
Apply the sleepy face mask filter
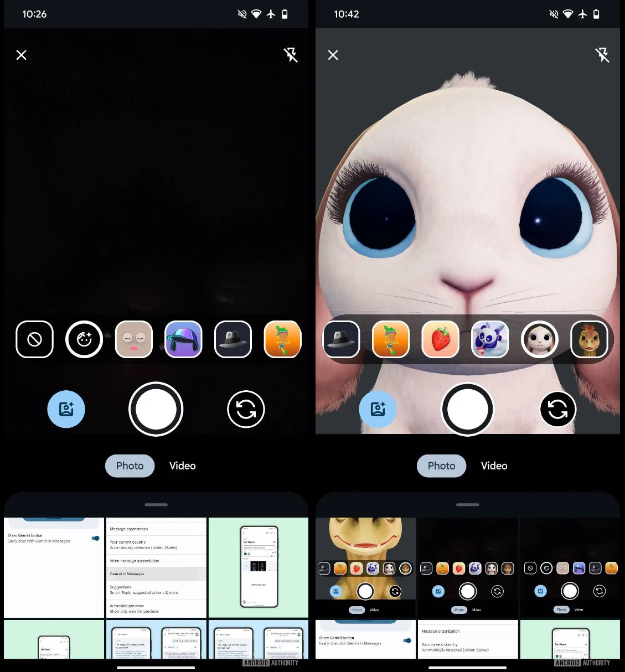[x=133, y=339]
